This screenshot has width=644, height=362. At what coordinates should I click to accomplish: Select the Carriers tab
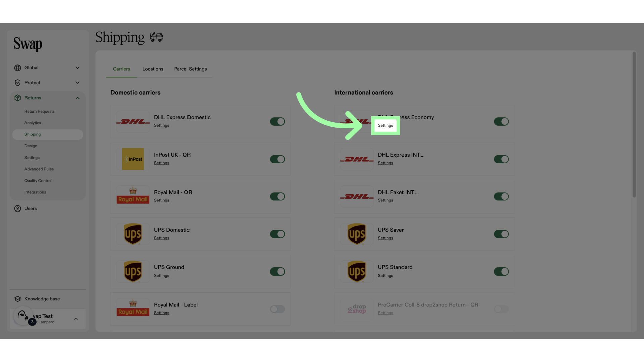click(121, 69)
